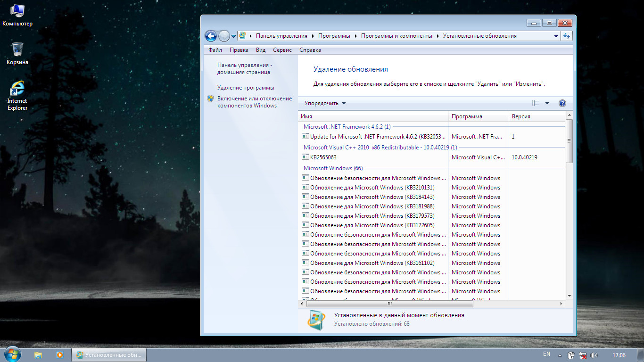Screen dimensions: 644x362
Task: Click the power plug tray icon
Action: tap(571, 355)
